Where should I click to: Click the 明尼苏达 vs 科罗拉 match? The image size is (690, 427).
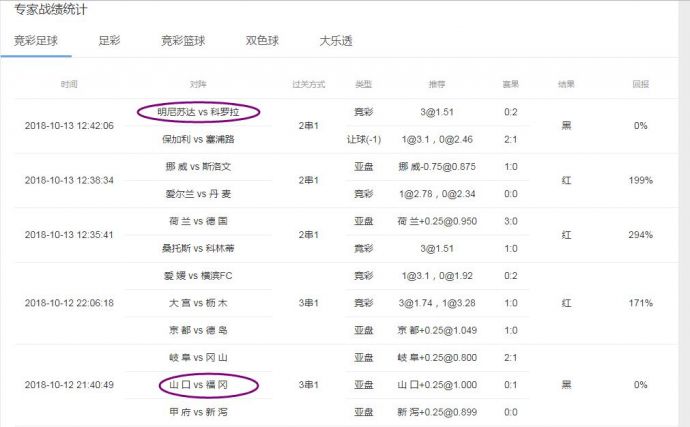(x=198, y=112)
